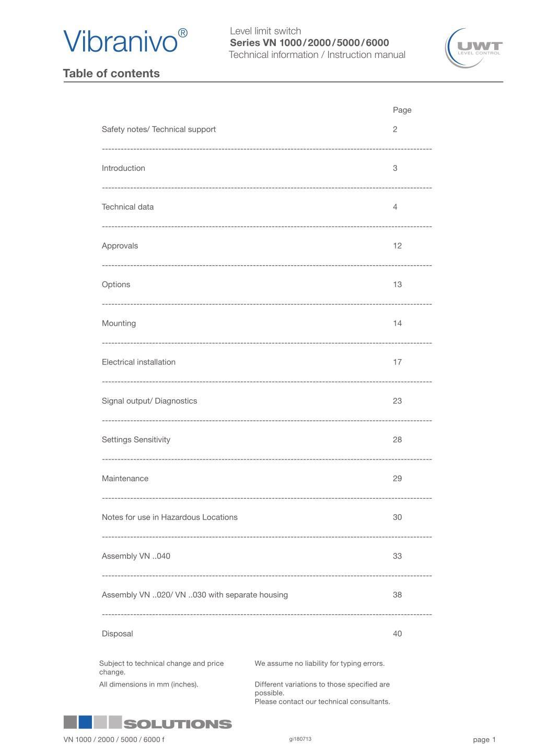Screen dimensions: 535x756
Task: Click the UWT Level Control logo
Action: (x=473, y=48)
